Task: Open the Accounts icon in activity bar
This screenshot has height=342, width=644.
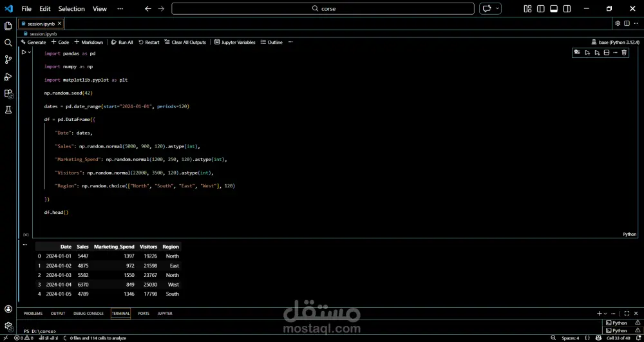Action: click(x=8, y=309)
